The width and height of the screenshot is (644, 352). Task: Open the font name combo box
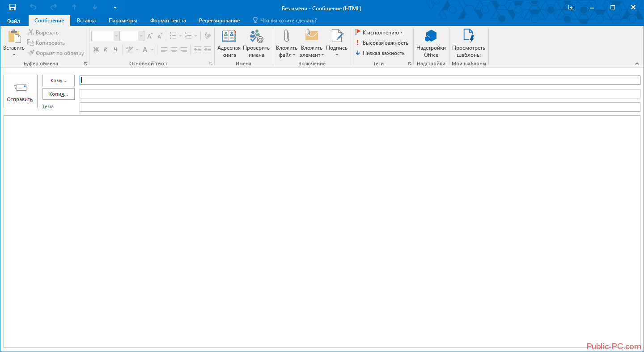[105, 36]
